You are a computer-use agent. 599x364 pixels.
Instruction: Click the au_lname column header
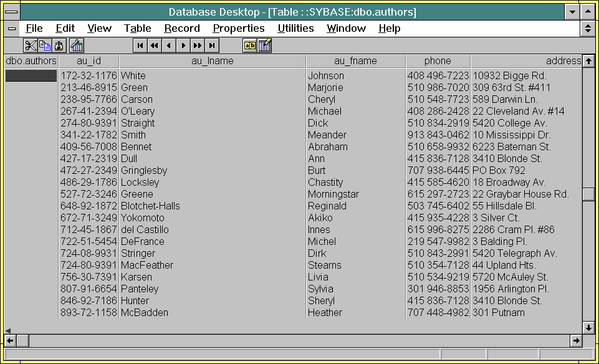(212, 61)
